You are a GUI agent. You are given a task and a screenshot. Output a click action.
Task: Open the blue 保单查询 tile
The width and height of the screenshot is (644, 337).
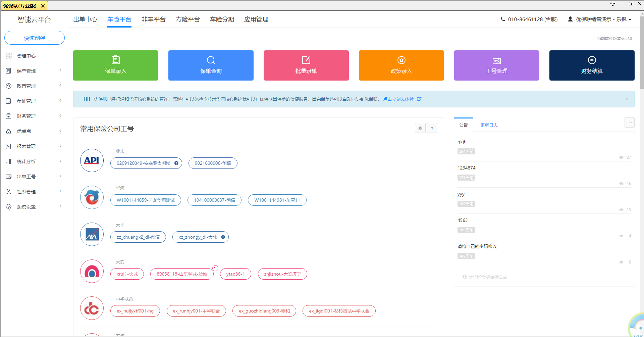click(x=211, y=65)
